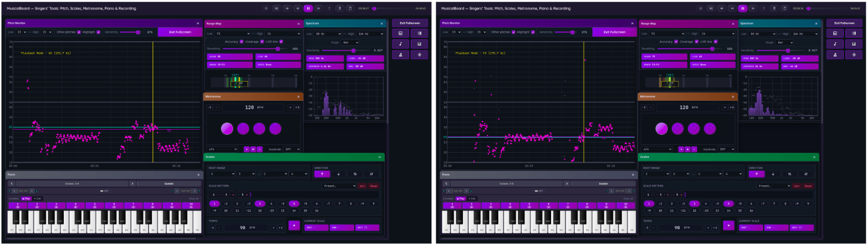Click Sustain button in left window's Piano
Screen dimensions: 868x246
tap(169, 183)
